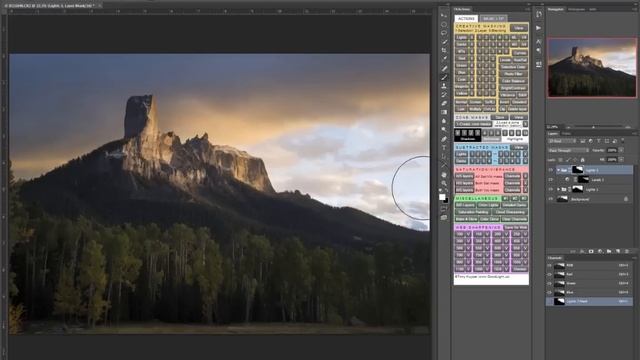Select the Eraser tool
Screen dimensions: 640x360
[444, 103]
